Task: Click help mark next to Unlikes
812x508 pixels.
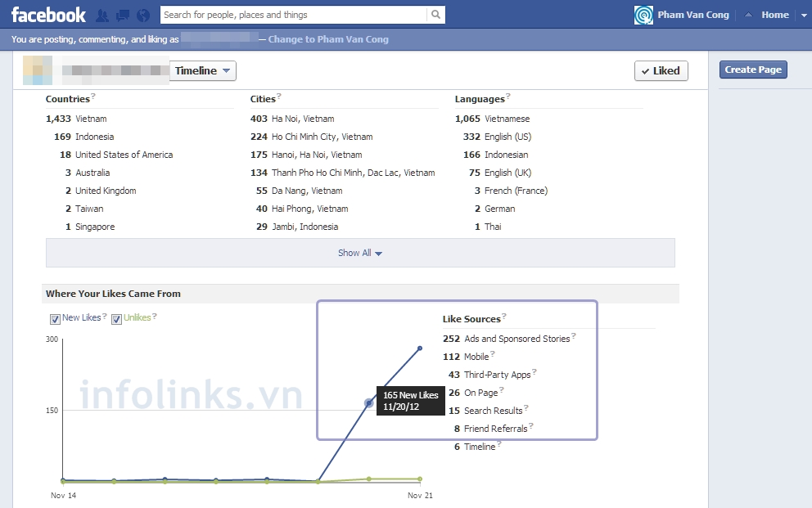Action: pyautogui.click(x=155, y=316)
